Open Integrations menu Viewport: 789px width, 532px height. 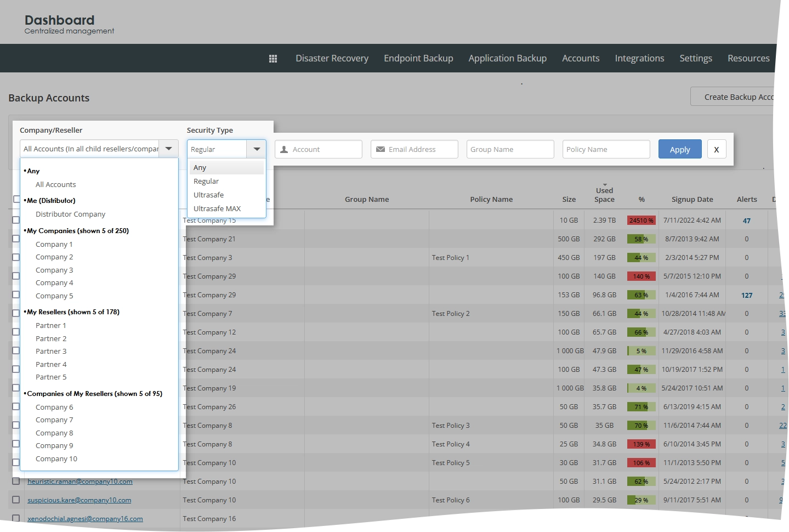[639, 58]
